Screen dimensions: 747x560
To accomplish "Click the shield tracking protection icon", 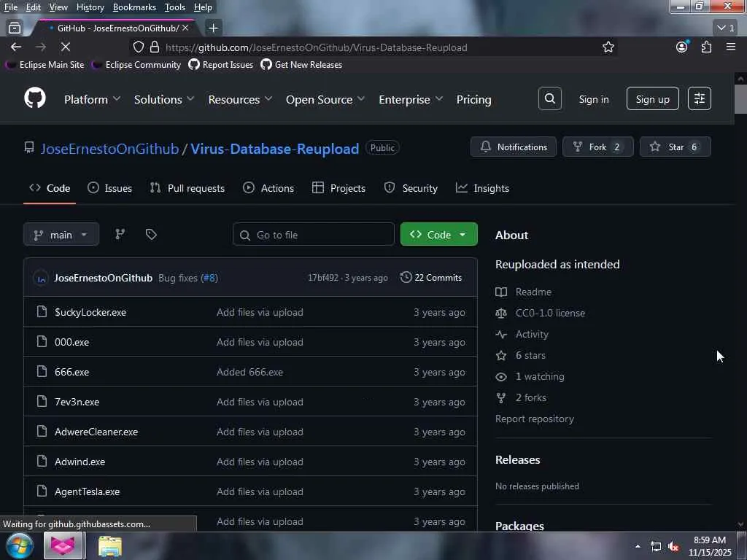I will pos(138,47).
